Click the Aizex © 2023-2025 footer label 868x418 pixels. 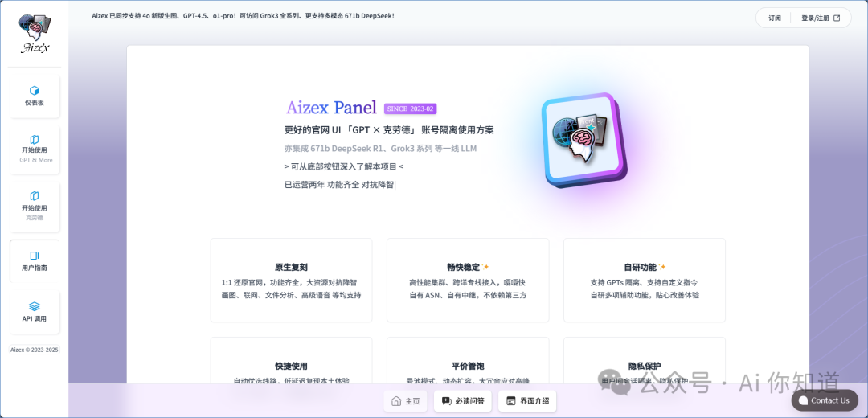(35, 350)
